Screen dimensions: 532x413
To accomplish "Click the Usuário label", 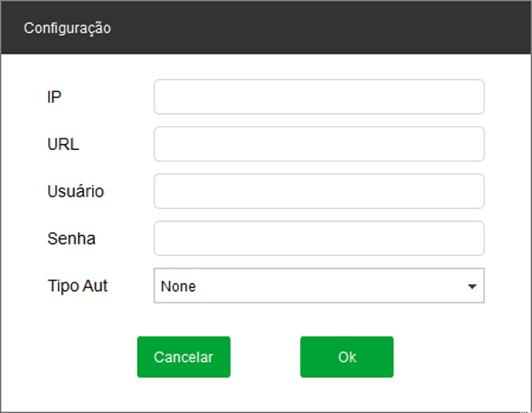I will [x=75, y=191].
